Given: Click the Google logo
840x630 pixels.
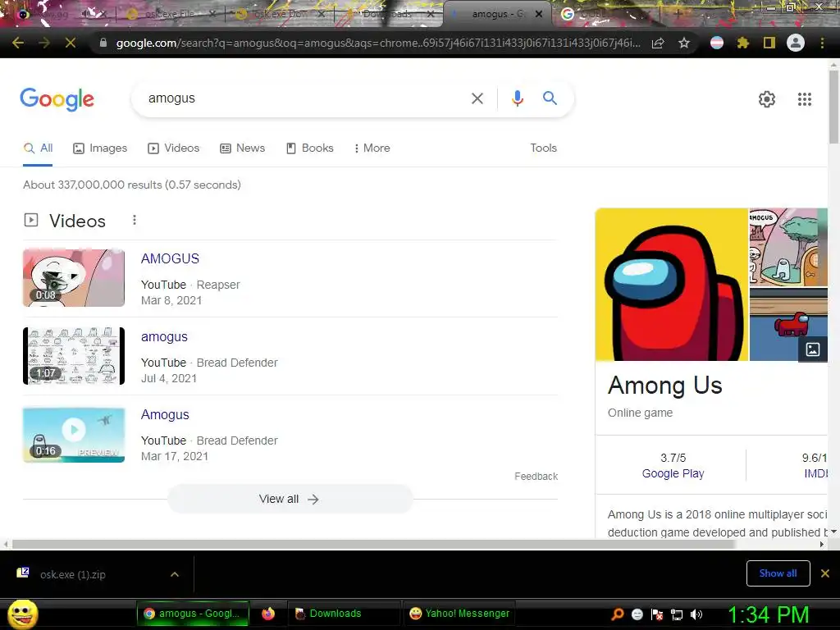Looking at the screenshot, I should click(x=57, y=99).
